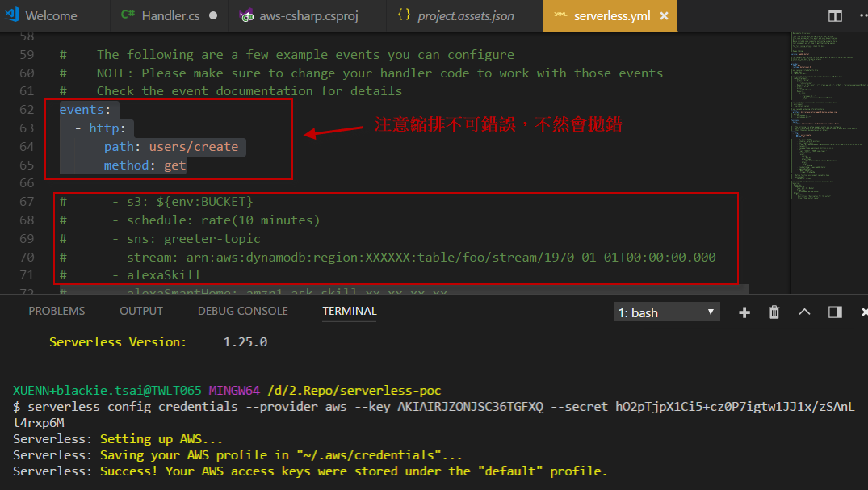
Task: Toggle the panel position icon
Action: (835, 312)
